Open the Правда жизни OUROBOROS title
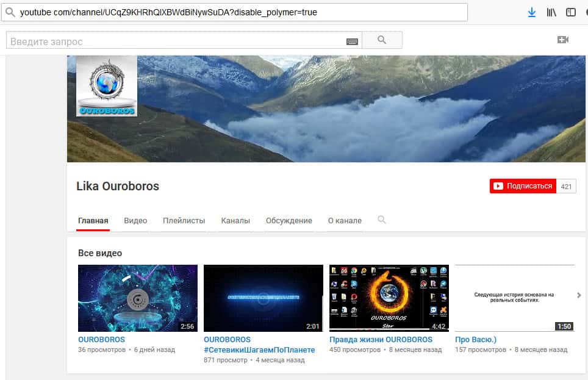 [x=381, y=340]
